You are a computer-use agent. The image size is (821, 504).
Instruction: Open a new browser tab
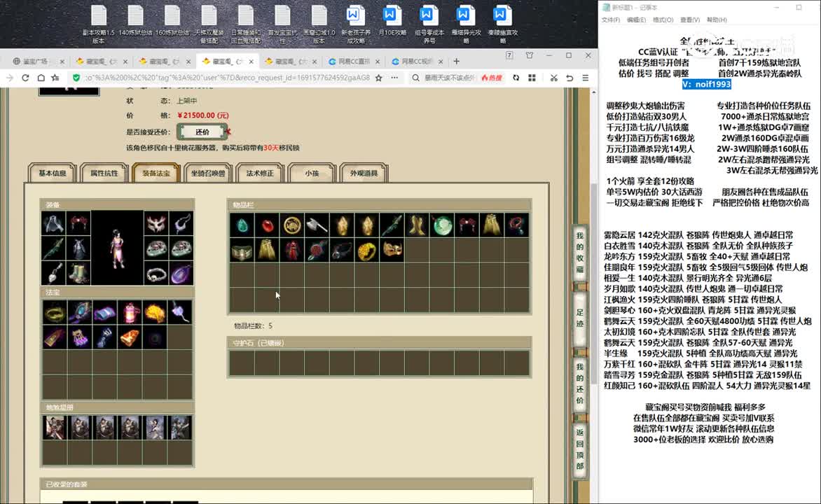[457, 61]
